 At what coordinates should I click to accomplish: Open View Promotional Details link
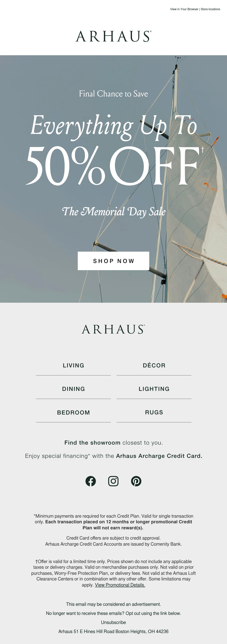(x=120, y=585)
